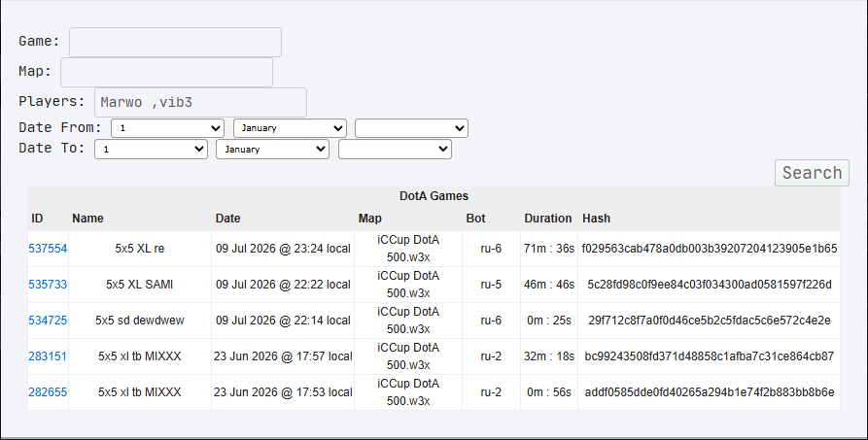This screenshot has width=868, height=440.
Task: Click the 'Date To:' label
Action: tap(52, 149)
